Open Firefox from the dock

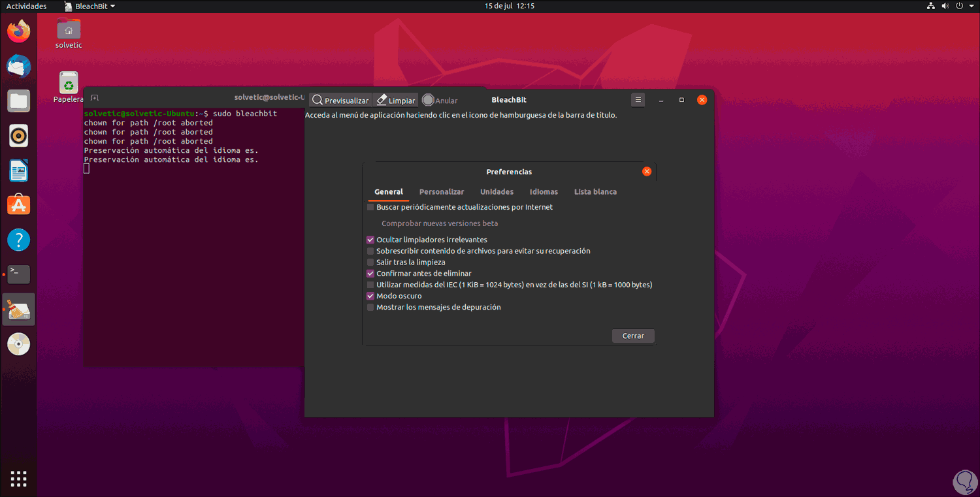coord(19,31)
